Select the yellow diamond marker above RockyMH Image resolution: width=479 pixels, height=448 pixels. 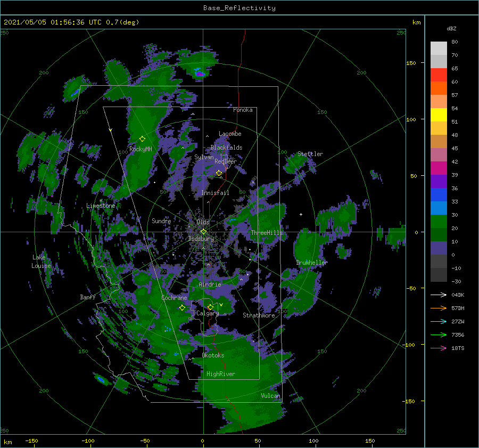pyautogui.click(x=142, y=139)
